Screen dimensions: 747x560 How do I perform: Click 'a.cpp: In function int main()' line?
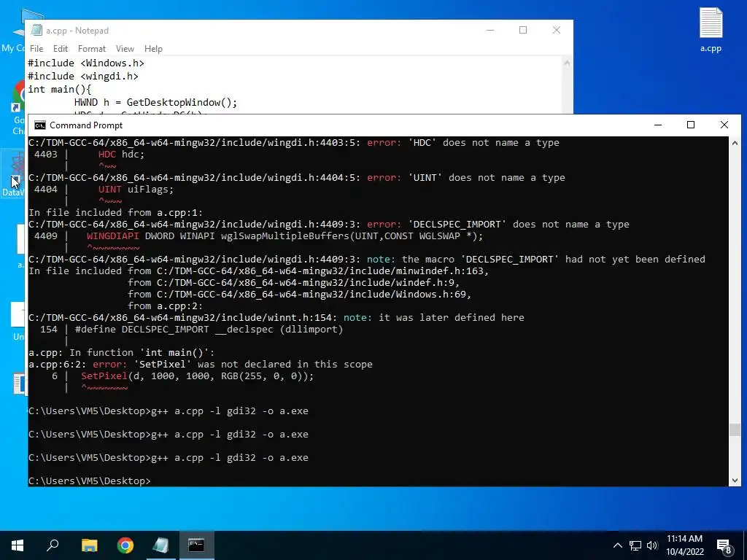click(122, 353)
